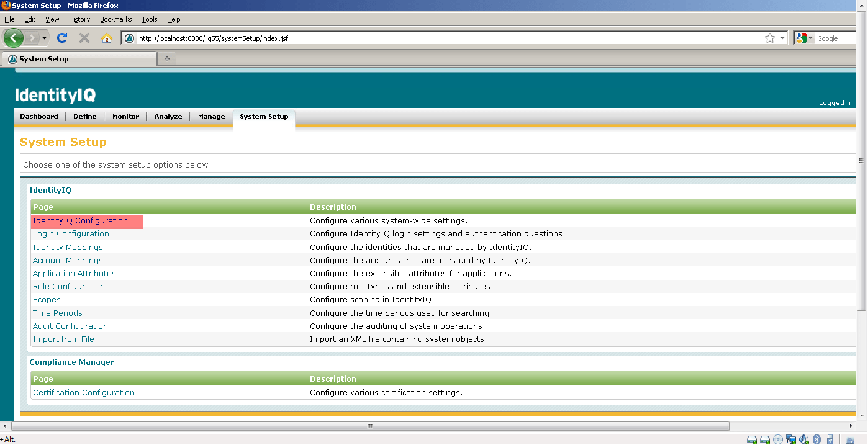Screen dimensions: 868x445
Task: Open the Help menu
Action: 174,19
